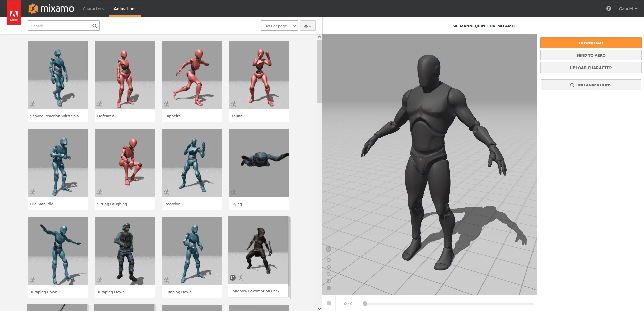Toggle the follow camera icon
The height and width of the screenshot is (311, 644).
(x=329, y=288)
